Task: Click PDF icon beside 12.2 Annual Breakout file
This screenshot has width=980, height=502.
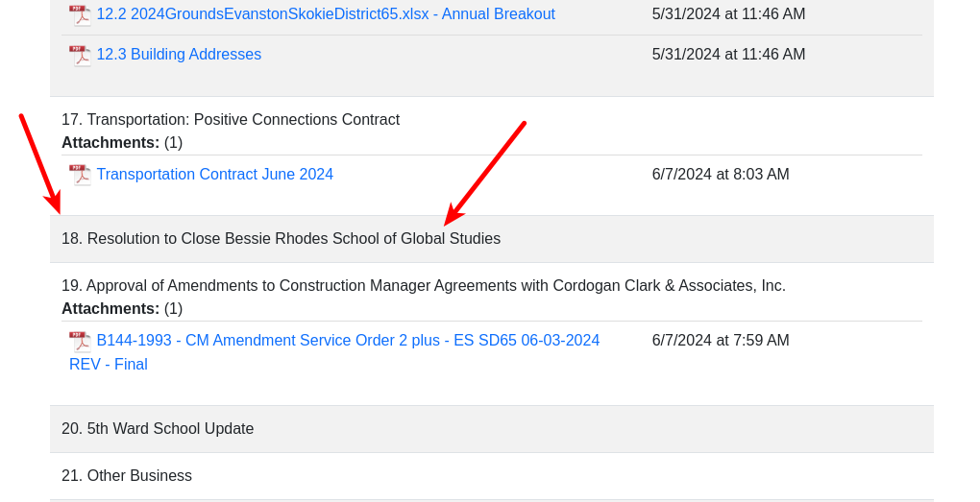Action: (x=80, y=15)
